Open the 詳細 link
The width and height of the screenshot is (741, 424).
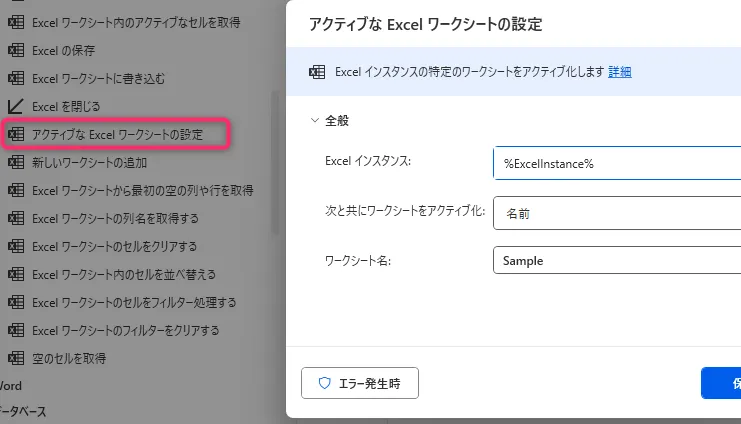(620, 72)
